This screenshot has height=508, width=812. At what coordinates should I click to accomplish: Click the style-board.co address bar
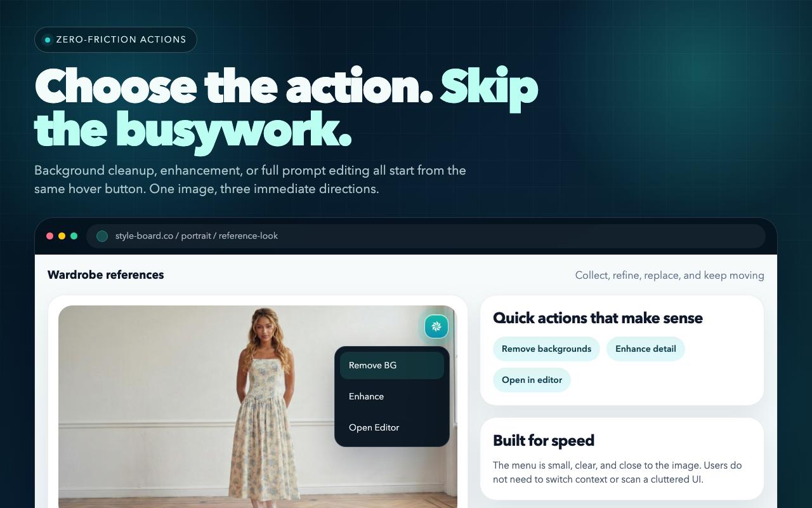[426, 236]
